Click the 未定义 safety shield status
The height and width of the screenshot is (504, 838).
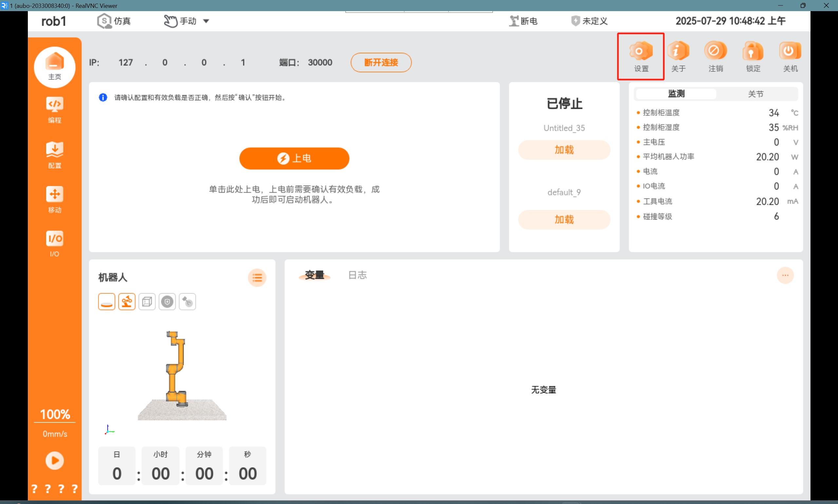click(x=589, y=21)
